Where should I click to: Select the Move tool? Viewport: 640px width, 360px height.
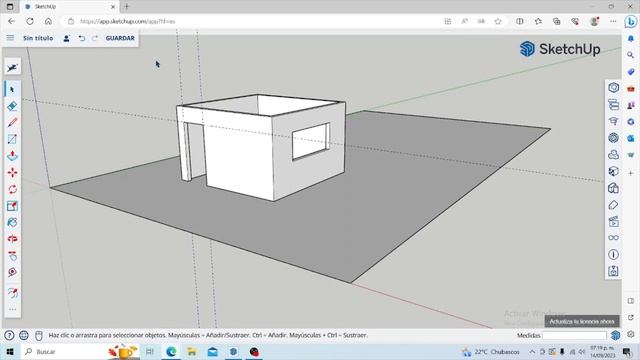coord(12,173)
